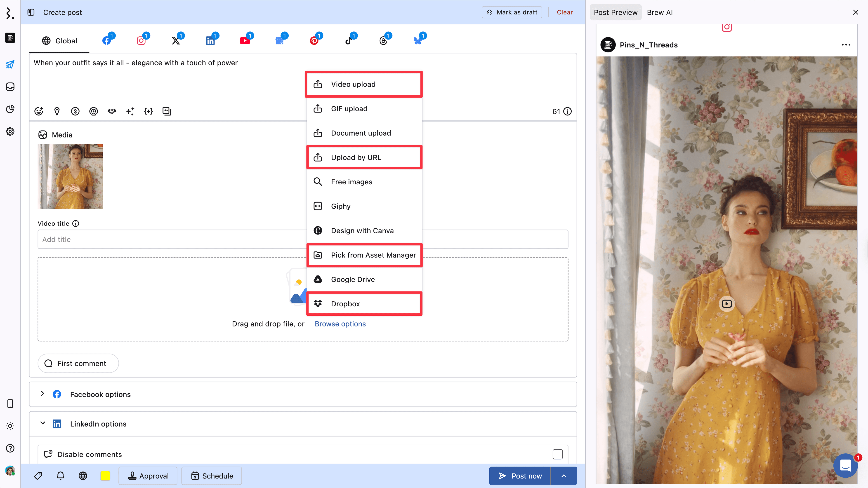
Task: Collapse LinkedIn options section
Action: point(42,423)
